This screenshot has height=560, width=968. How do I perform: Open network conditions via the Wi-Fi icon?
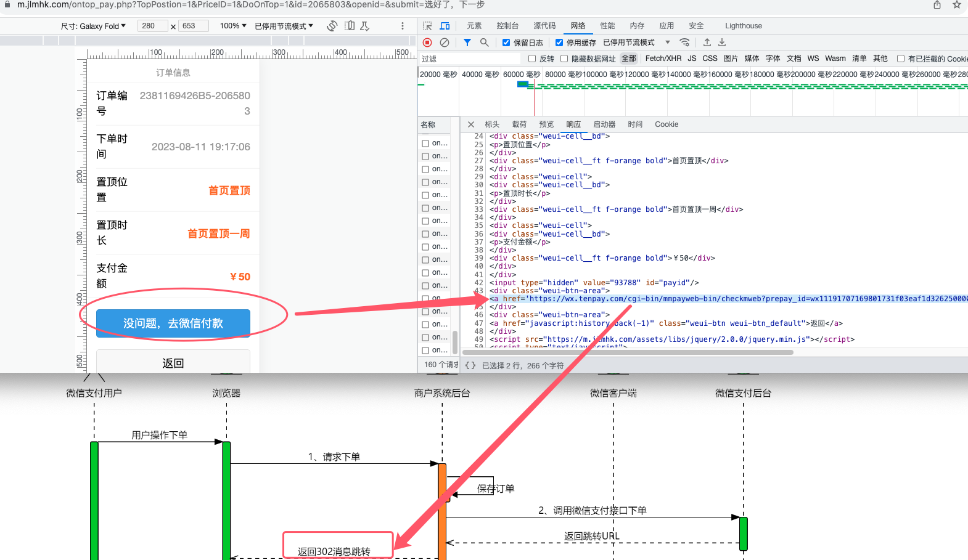(x=684, y=43)
